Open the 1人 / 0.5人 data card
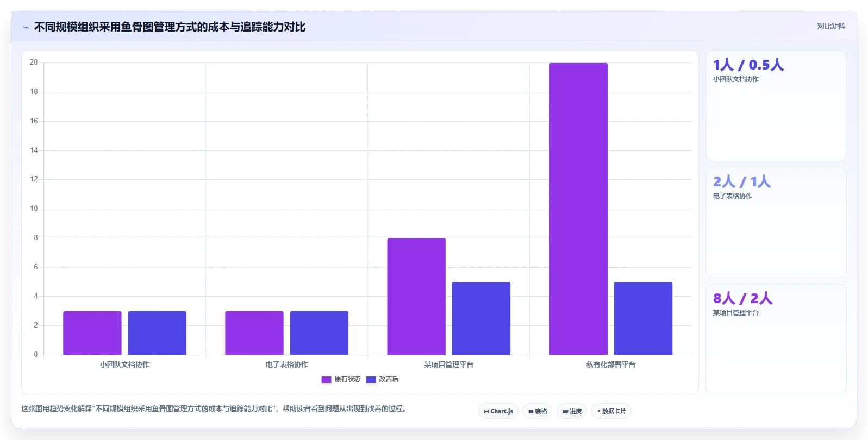This screenshot has height=440, width=868. (x=776, y=106)
